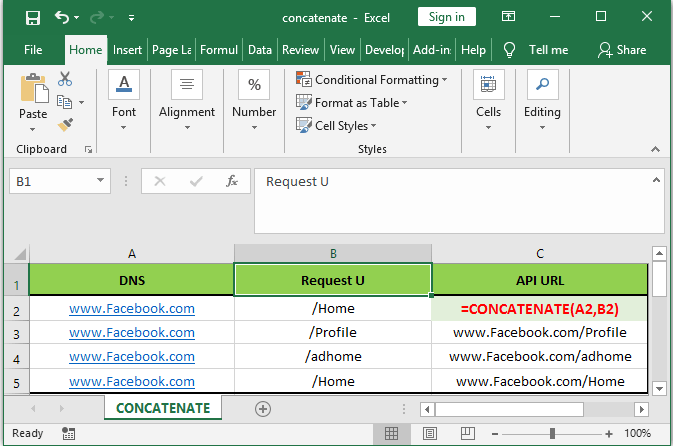Open the Page Layout tab
Viewport: 673px width, 446px height.
pyautogui.click(x=172, y=50)
